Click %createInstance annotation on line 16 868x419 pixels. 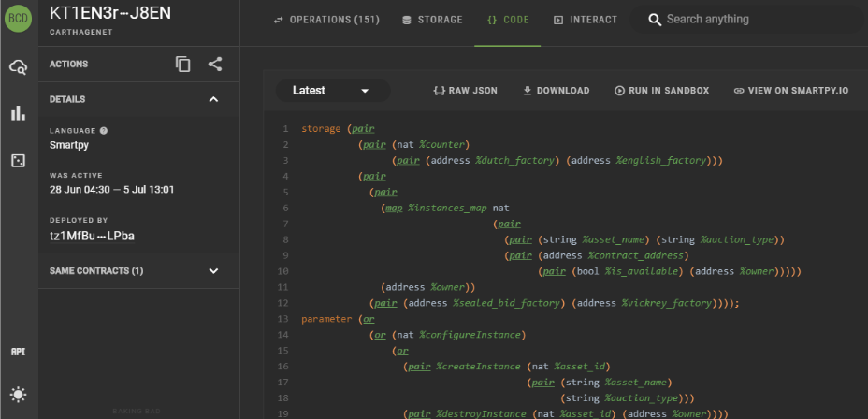(478, 367)
